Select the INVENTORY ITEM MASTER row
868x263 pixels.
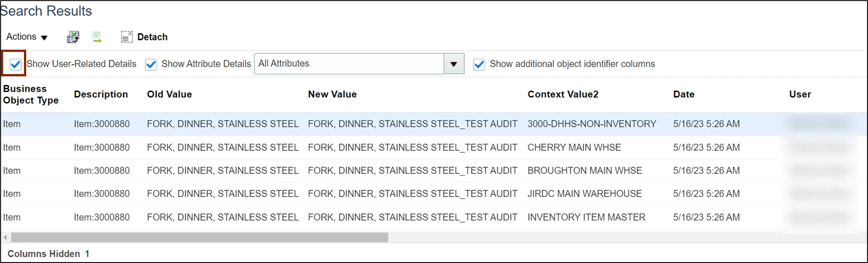point(586,217)
